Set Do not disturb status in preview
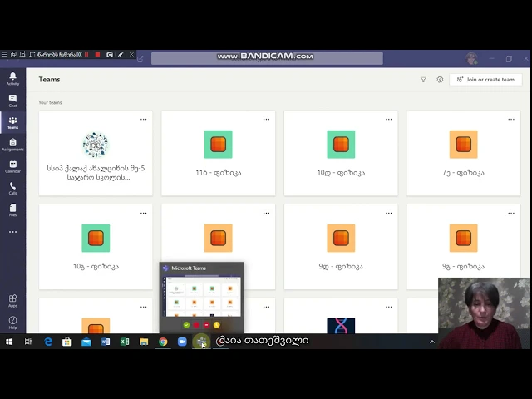The width and height of the screenshot is (532, 399). (207, 325)
